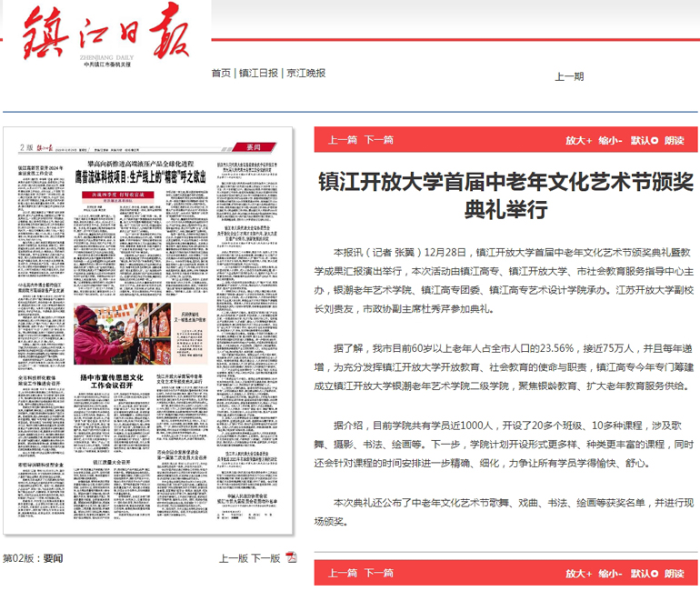Open 京江晚报 navigation link
Screen dimensions: 700x591
point(305,73)
